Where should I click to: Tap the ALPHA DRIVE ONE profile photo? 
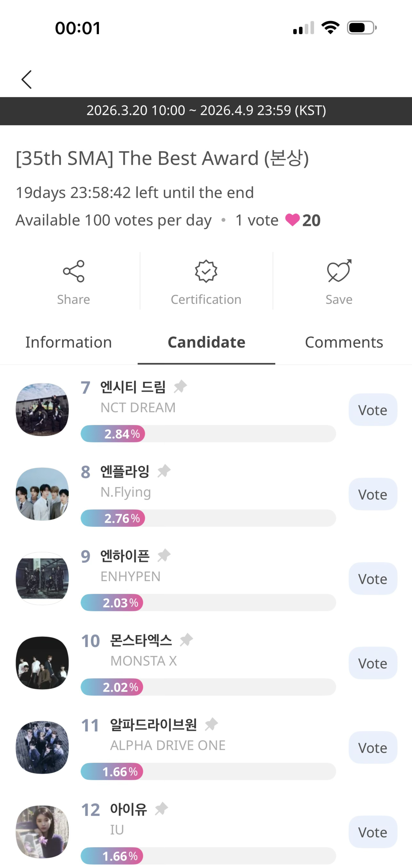(x=42, y=747)
